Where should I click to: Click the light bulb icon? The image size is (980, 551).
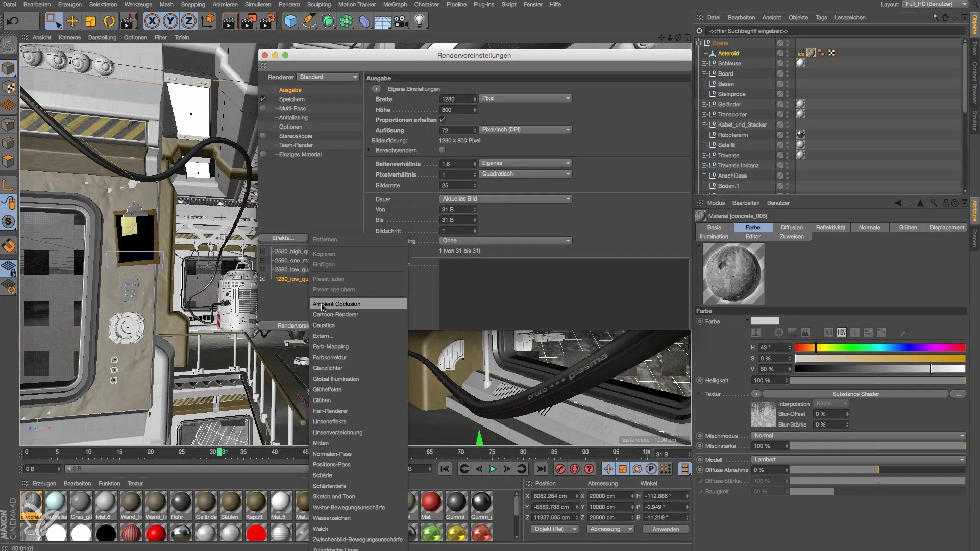click(x=420, y=21)
